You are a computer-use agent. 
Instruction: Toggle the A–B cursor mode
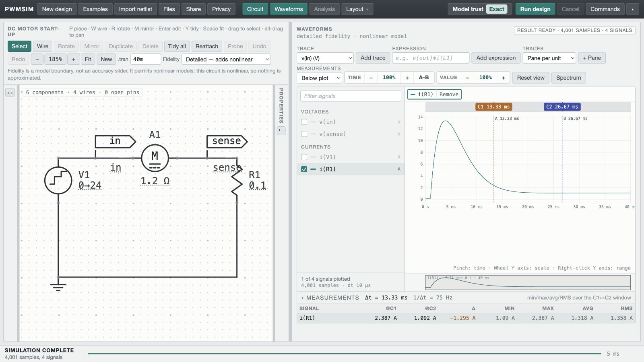pos(423,78)
